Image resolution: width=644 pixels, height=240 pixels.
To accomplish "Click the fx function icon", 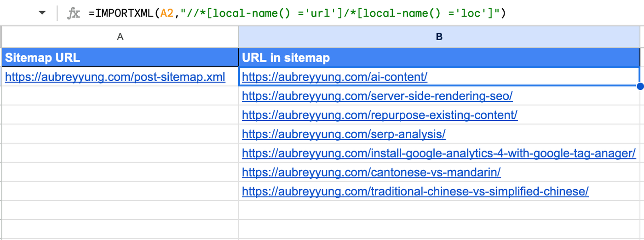I will [x=74, y=13].
